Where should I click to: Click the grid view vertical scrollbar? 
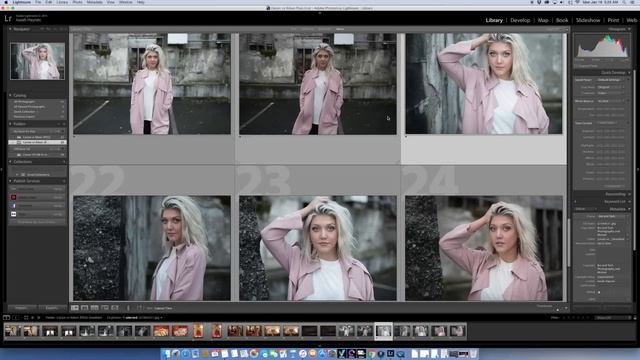pyautogui.click(x=569, y=242)
